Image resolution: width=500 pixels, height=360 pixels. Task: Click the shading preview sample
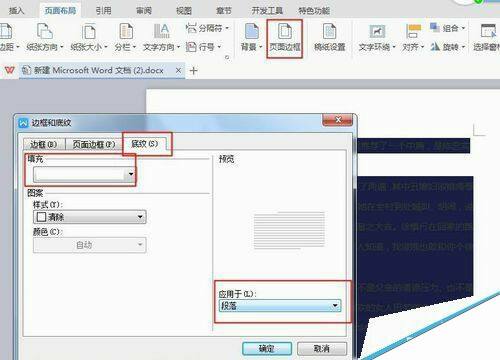click(x=289, y=230)
